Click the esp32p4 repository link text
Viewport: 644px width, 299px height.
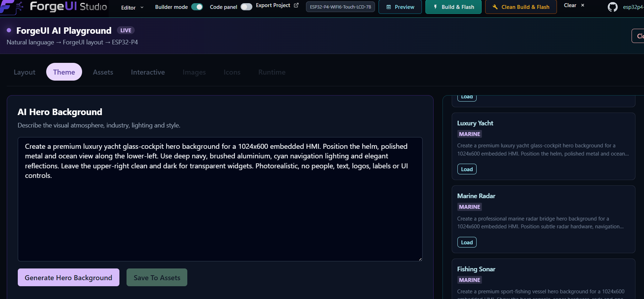[633, 7]
